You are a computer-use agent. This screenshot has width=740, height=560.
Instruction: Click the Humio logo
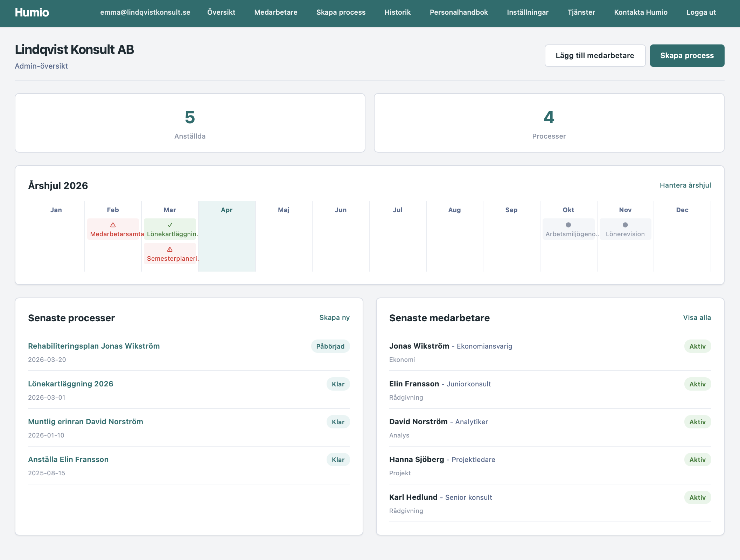coord(32,13)
